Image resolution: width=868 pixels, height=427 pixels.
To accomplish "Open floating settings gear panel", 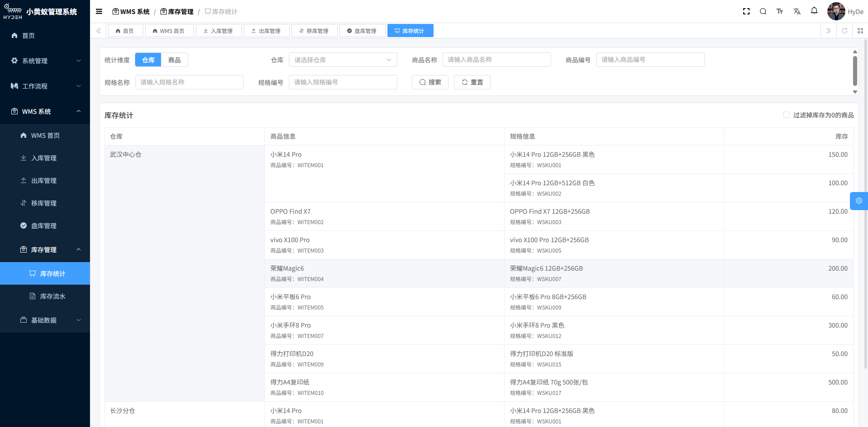I will click(859, 201).
